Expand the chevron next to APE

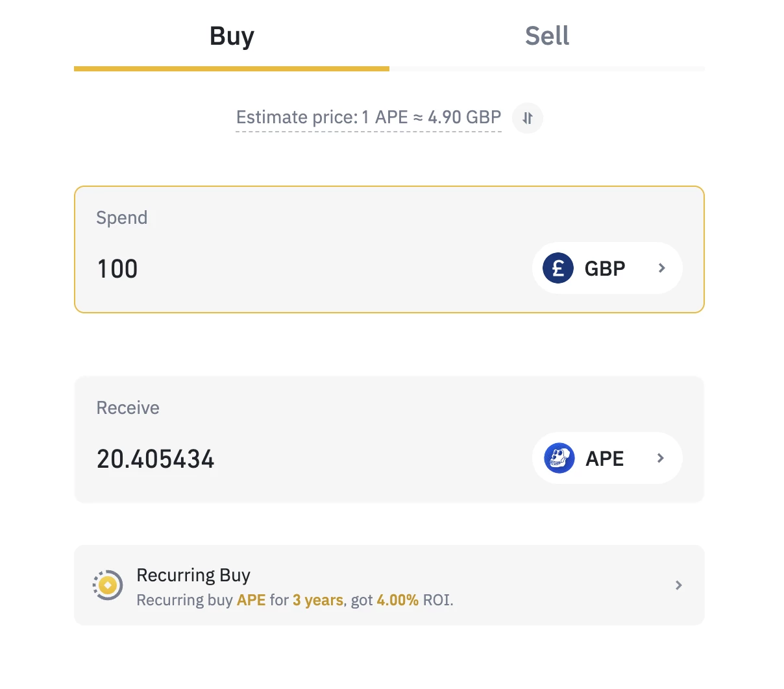point(661,458)
